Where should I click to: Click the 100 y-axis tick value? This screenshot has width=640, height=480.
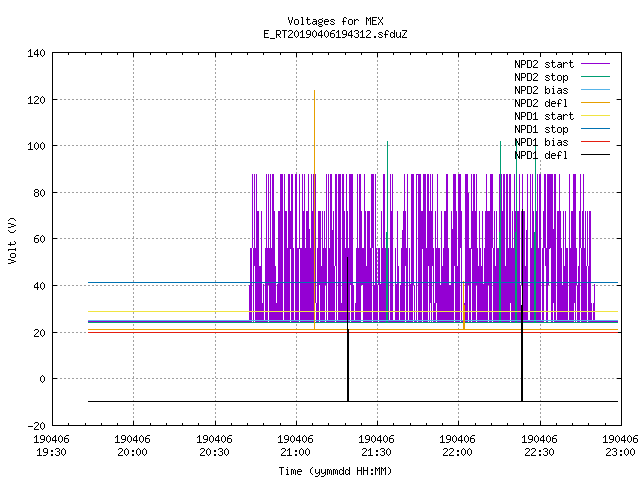[x=36, y=146]
